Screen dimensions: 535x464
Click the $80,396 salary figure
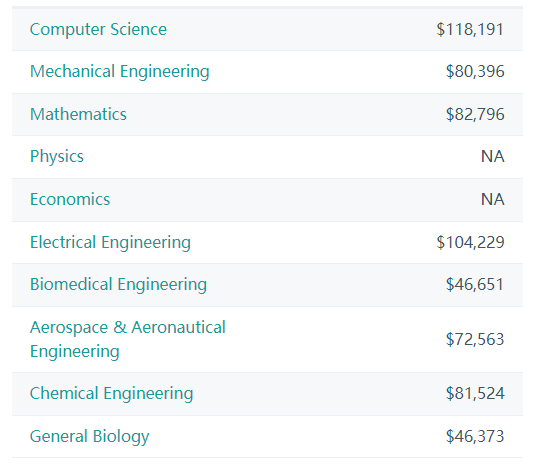475,72
